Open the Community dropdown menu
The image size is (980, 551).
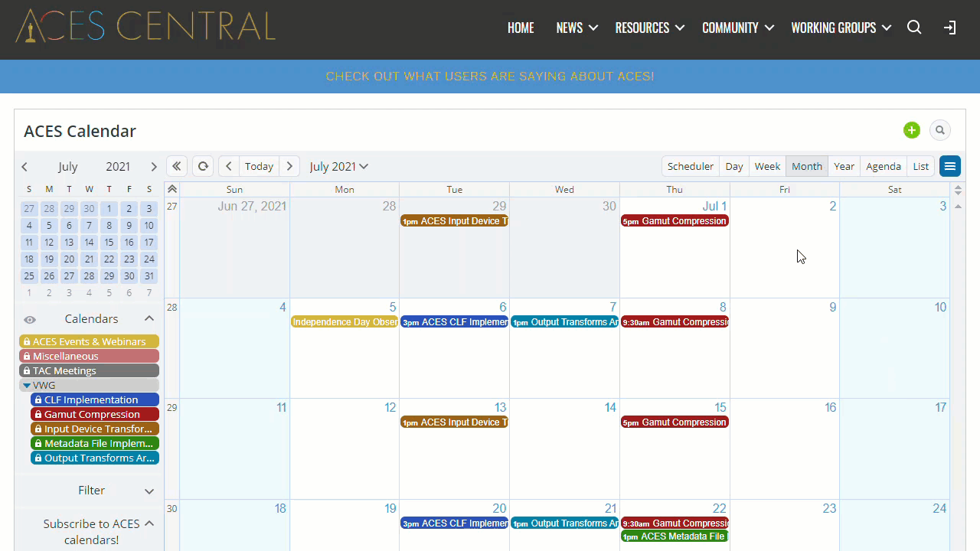tap(738, 28)
